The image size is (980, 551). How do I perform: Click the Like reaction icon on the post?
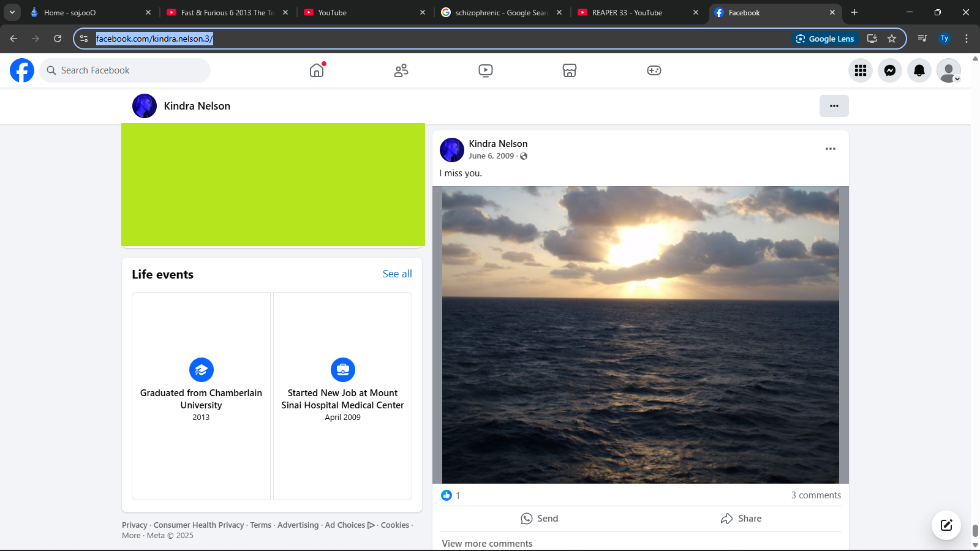[x=447, y=495]
